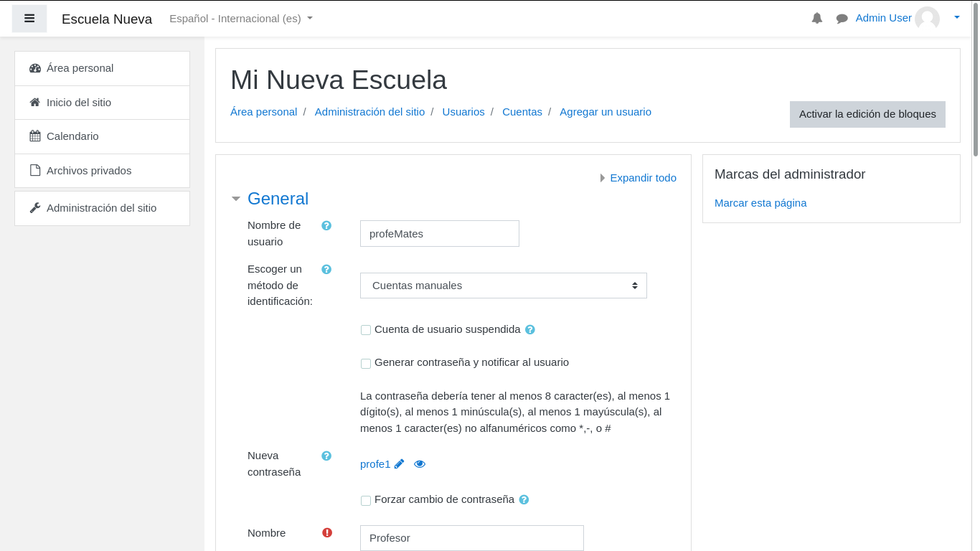Click the home icon for Inicio del sitio
Image resolution: width=980 pixels, height=551 pixels.
[35, 103]
